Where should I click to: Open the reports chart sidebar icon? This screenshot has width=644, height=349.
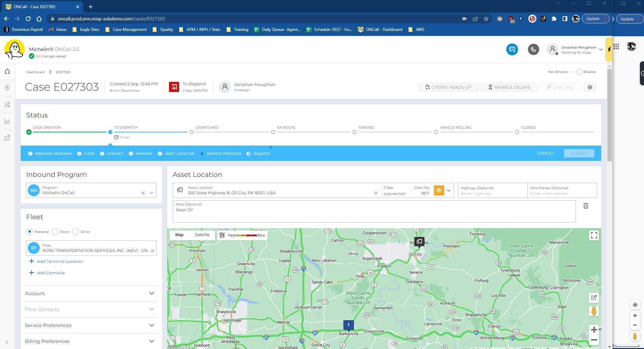7,121
